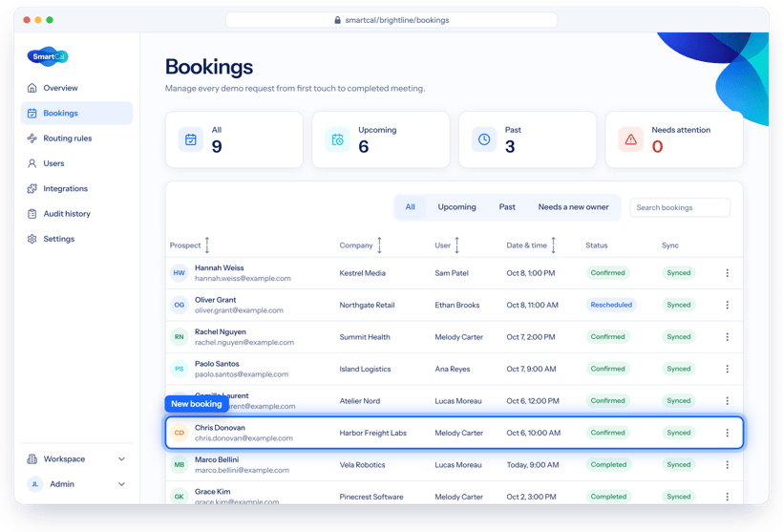Sort table by Company column
Viewport: 783px width, 532px height.
(379, 245)
